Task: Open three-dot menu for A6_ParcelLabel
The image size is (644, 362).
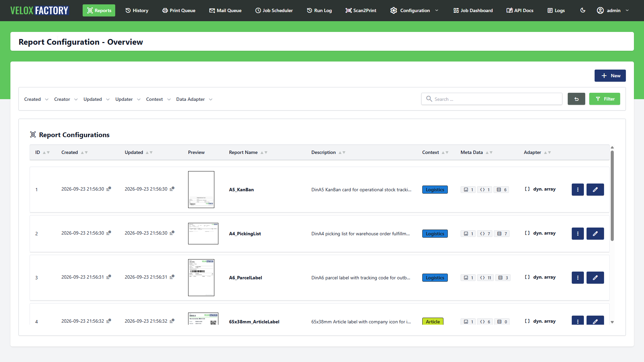Action: point(577,278)
